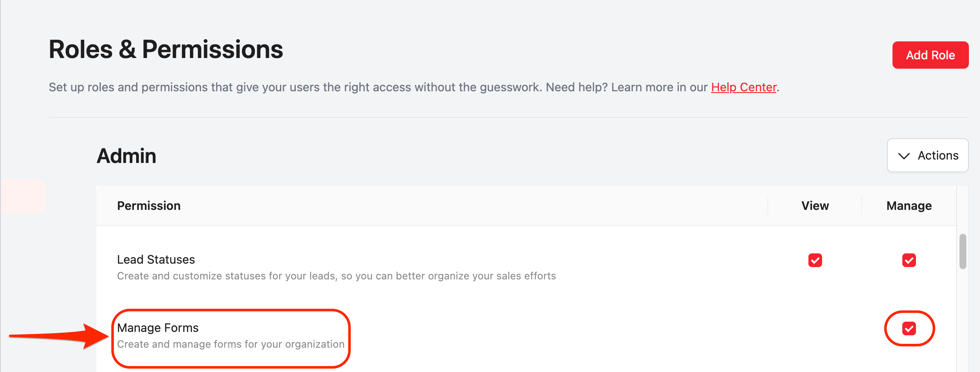Click the red arrow pointing at Manage Forms
The height and width of the screenshot is (372, 980).
[x=60, y=336]
